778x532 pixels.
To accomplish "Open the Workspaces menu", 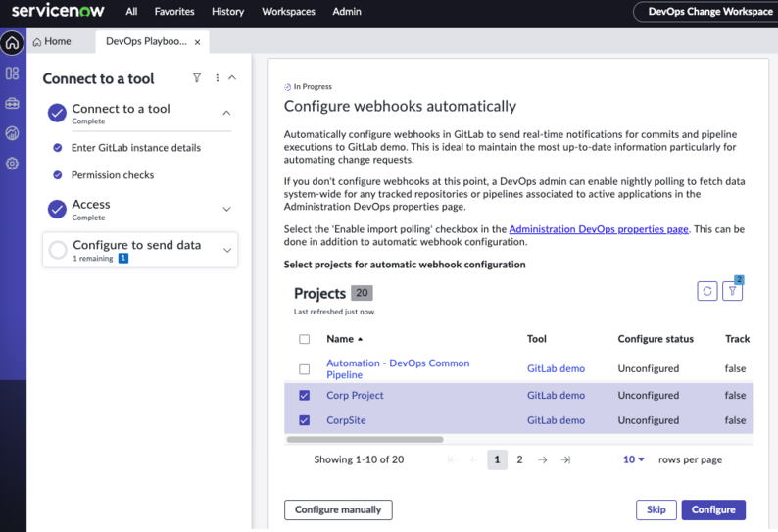I will click(x=288, y=11).
